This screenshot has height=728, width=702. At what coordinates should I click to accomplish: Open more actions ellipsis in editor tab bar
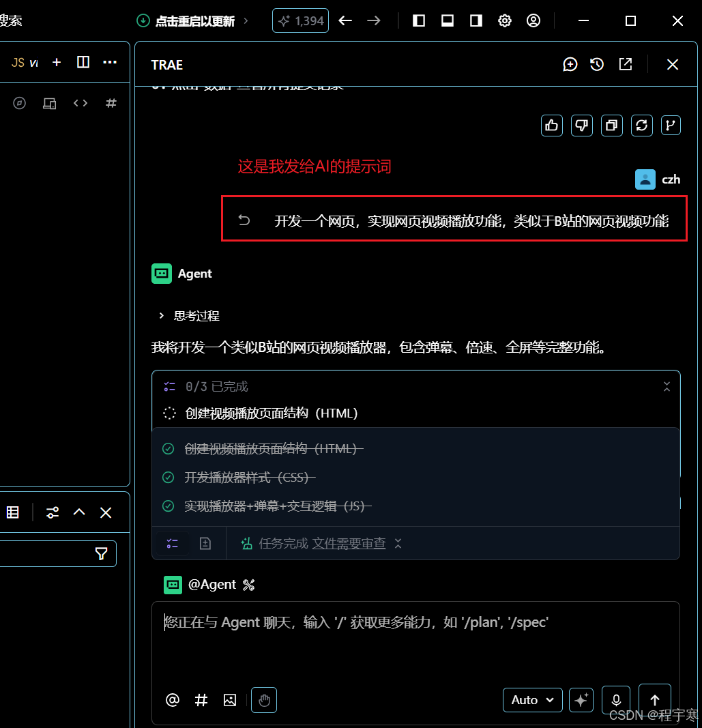click(110, 62)
